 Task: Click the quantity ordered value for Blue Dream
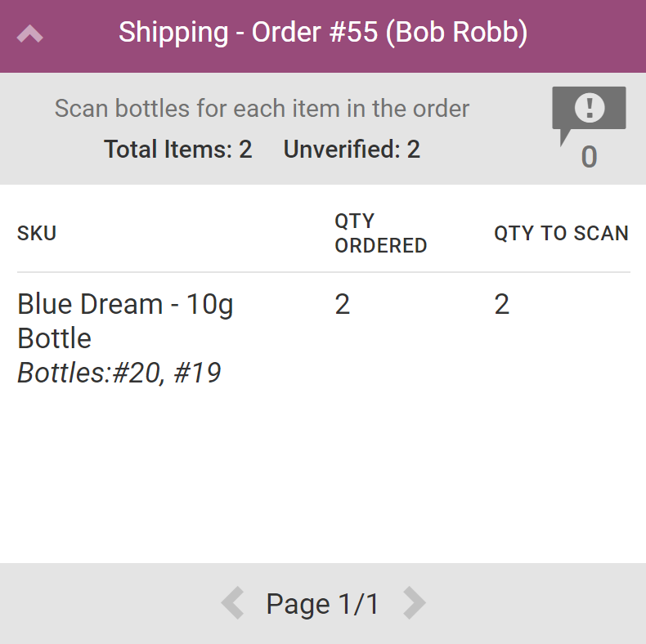[x=343, y=304]
